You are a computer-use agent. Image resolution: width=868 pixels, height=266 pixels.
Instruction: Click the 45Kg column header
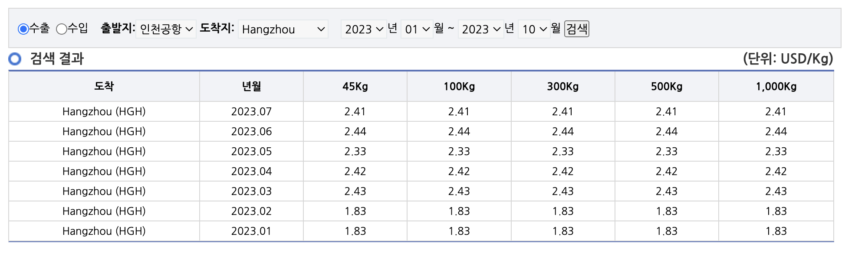[355, 86]
